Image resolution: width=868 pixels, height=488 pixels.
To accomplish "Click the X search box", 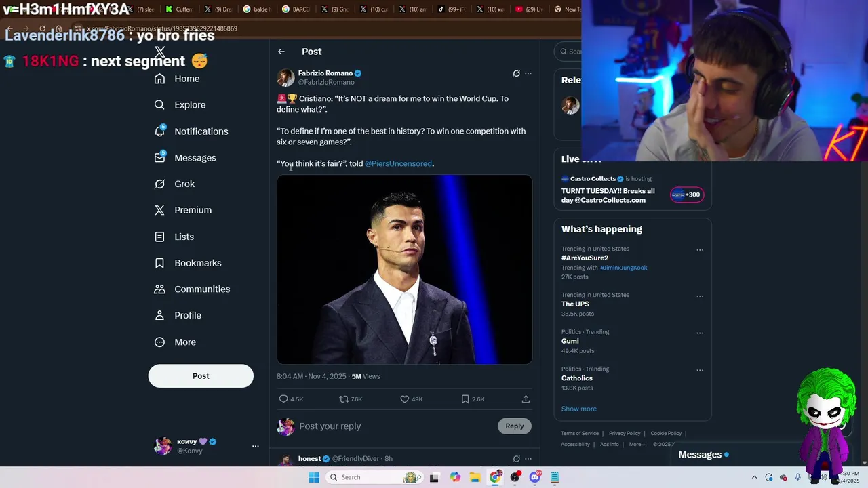I will pos(568,52).
